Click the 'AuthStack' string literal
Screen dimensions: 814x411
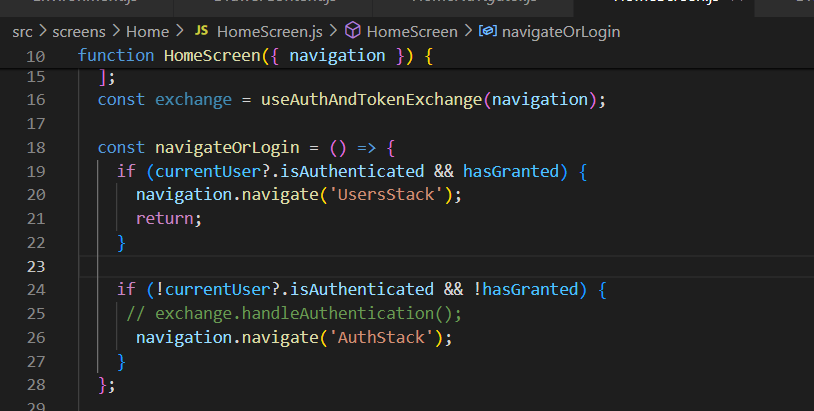pyautogui.click(x=385, y=338)
